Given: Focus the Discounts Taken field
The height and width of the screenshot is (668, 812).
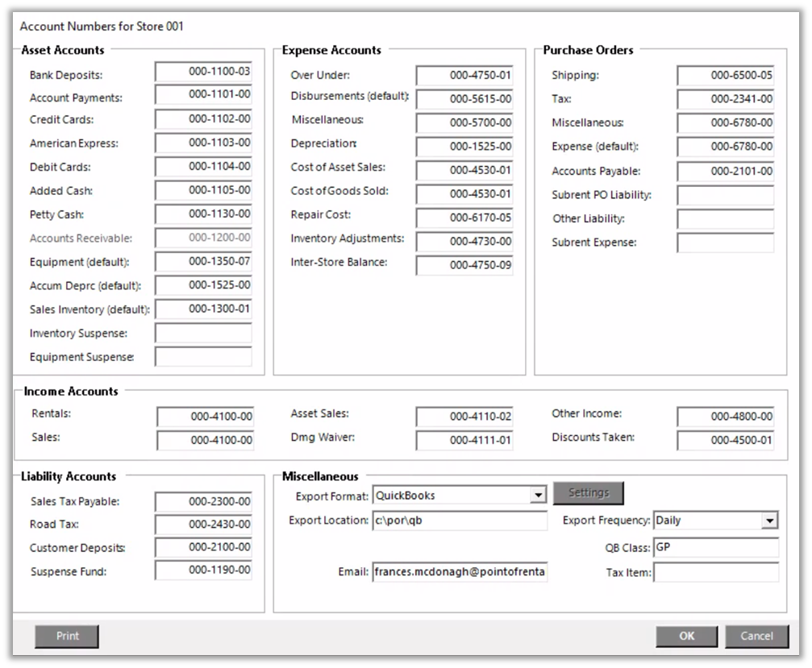Looking at the screenshot, I should pos(726,440).
